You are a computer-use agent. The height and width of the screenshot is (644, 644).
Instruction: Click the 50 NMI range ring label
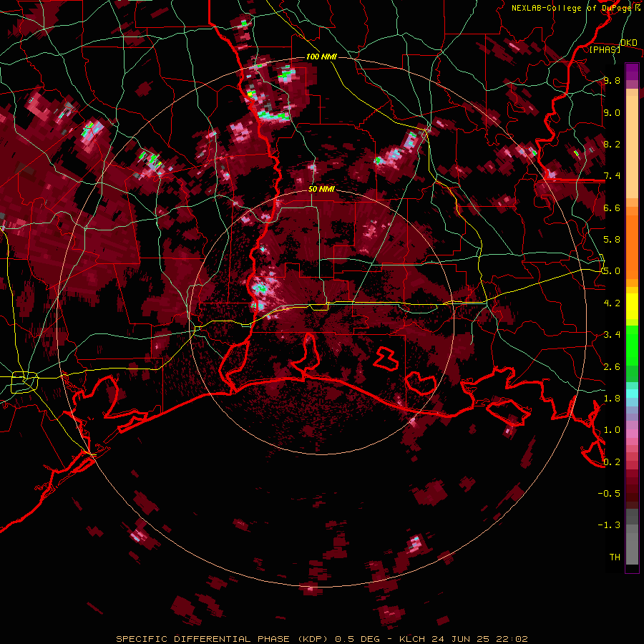point(321,189)
